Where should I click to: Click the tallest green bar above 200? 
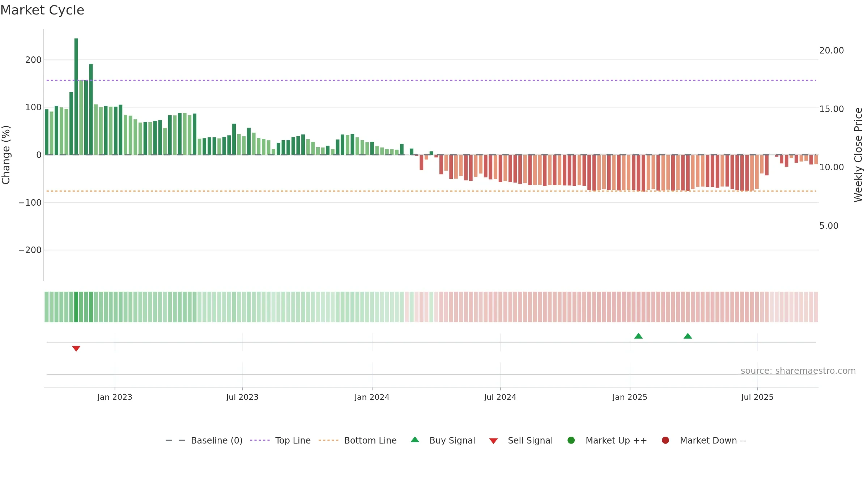coord(76,97)
